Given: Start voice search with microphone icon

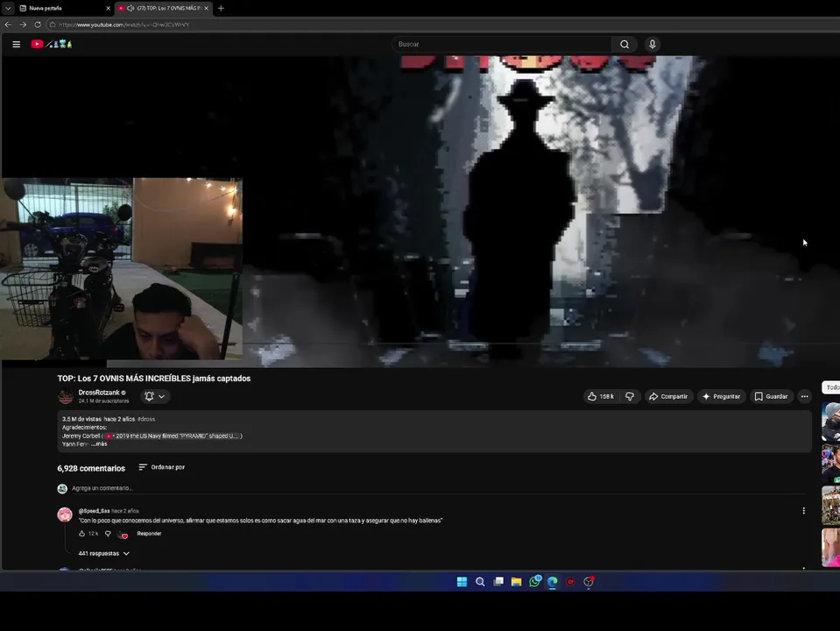Looking at the screenshot, I should pyautogui.click(x=652, y=45).
